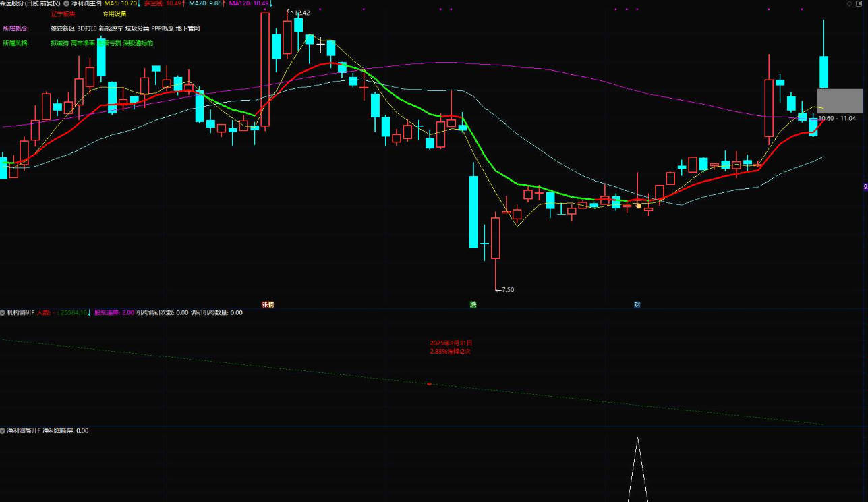The height and width of the screenshot is (502, 868).
Task: Click the yellow 专用设备 industry link
Action: coord(115,13)
